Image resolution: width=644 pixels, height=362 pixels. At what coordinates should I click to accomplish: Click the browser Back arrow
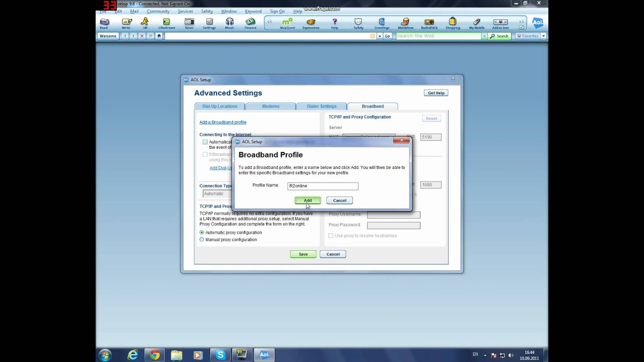tap(125, 36)
